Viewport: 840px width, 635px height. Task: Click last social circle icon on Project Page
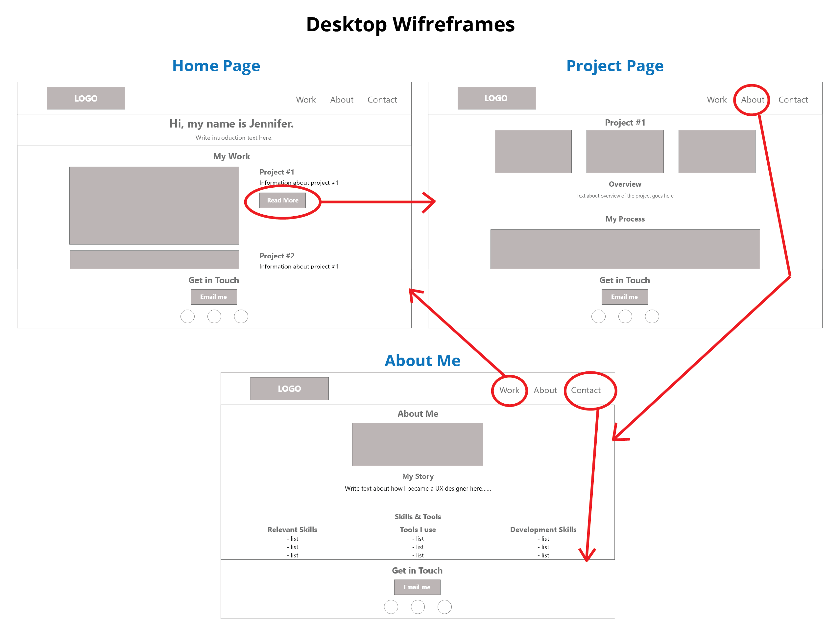652,317
